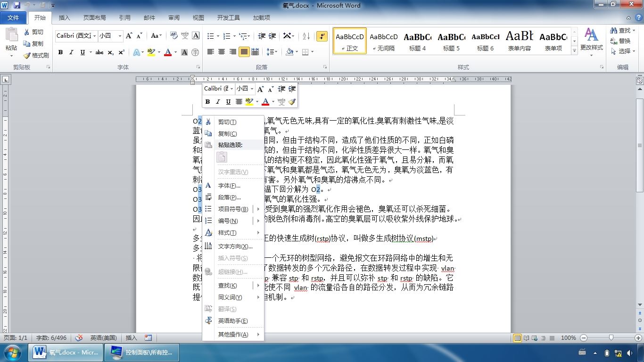Decrease indent in the ribbon Paragraph group
This screenshot has width=644, height=362.
click(x=261, y=36)
